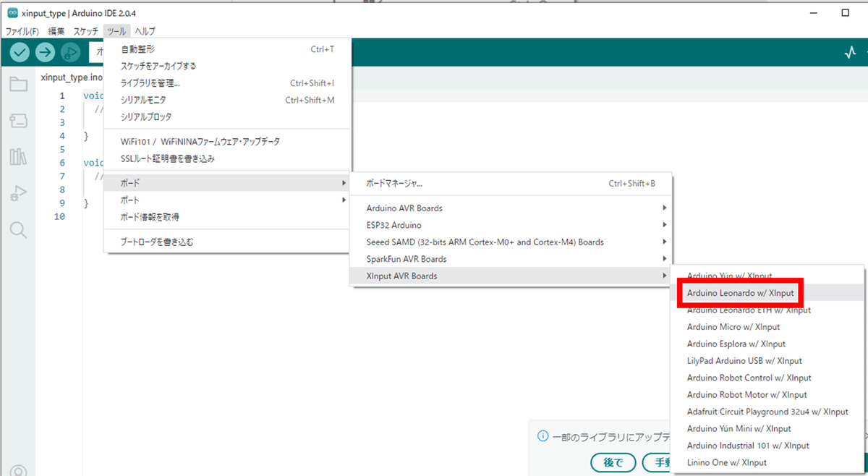Open the Serial Plotter waveform icon

click(851, 52)
